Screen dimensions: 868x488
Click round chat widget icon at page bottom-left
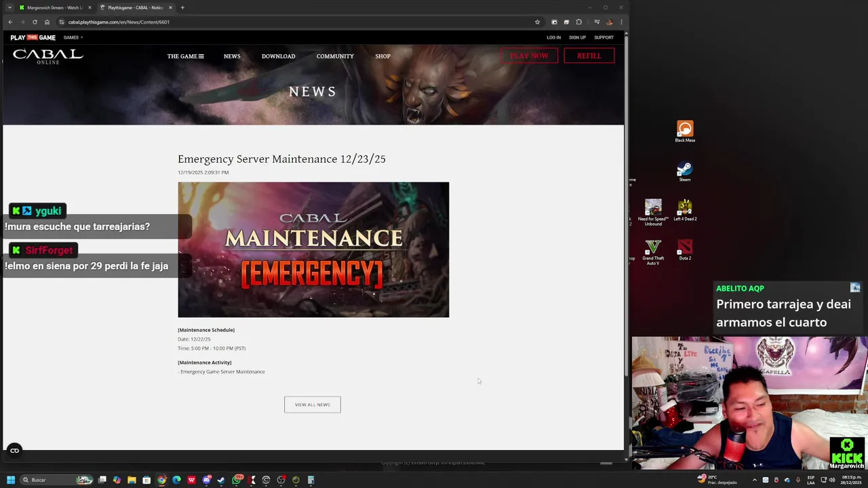point(14,450)
